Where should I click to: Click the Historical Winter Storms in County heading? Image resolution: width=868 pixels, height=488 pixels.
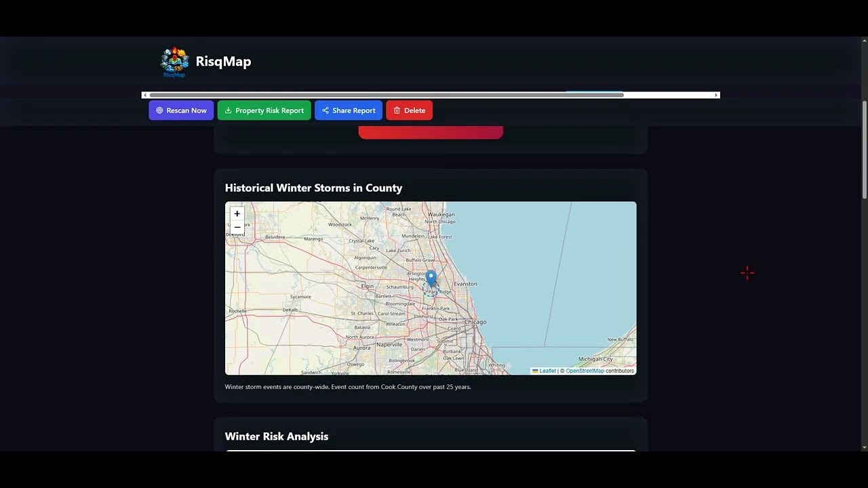tap(314, 188)
